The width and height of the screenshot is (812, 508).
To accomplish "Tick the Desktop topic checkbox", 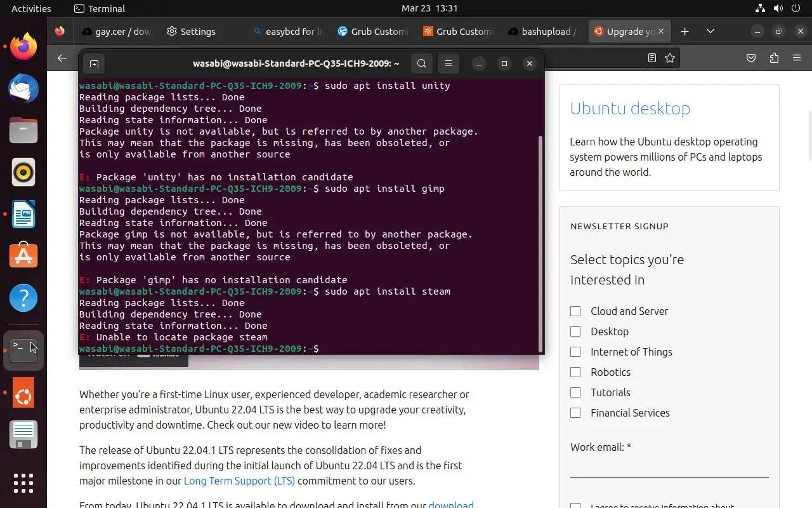I will tap(575, 331).
